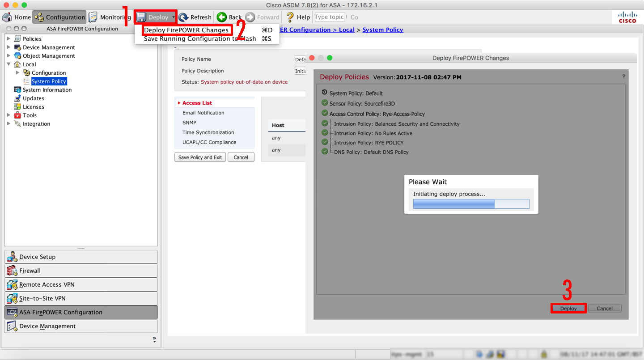Click the Licenses tree icon

pos(17,107)
